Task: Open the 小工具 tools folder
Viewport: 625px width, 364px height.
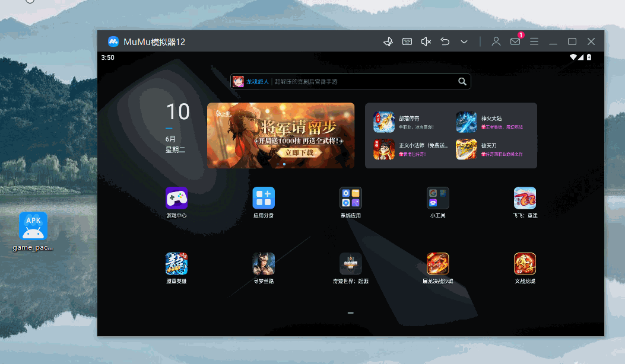Action: 437,202
